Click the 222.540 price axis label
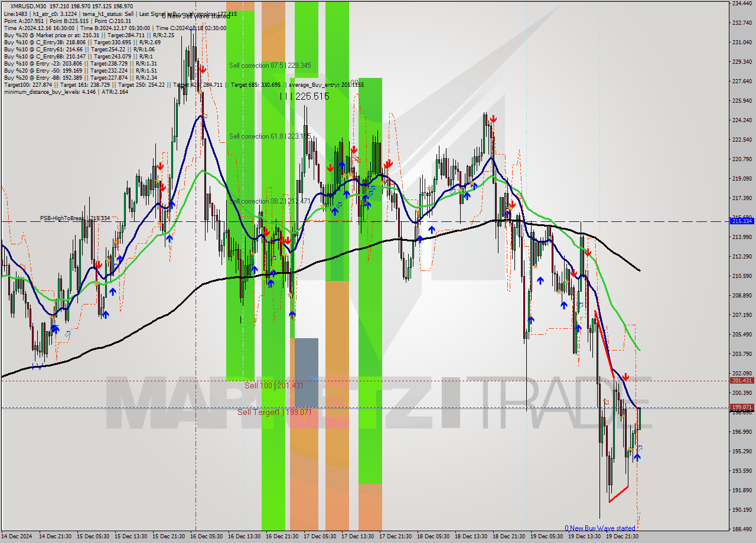756x543 pixels. click(742, 139)
